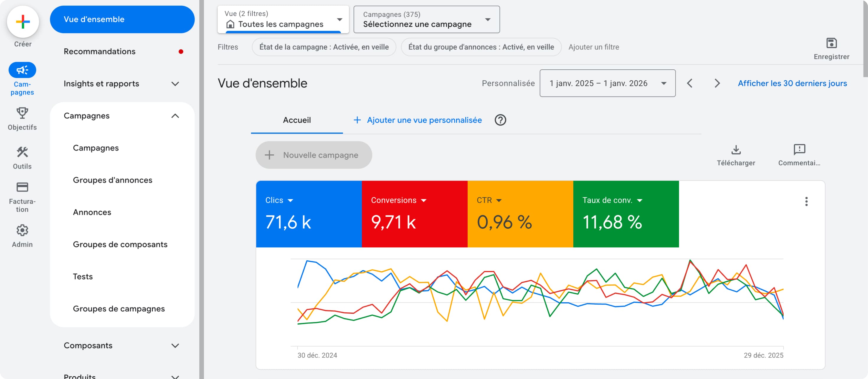The height and width of the screenshot is (379, 868).
Task: Click the Personnalisée label
Action: pos(508,83)
